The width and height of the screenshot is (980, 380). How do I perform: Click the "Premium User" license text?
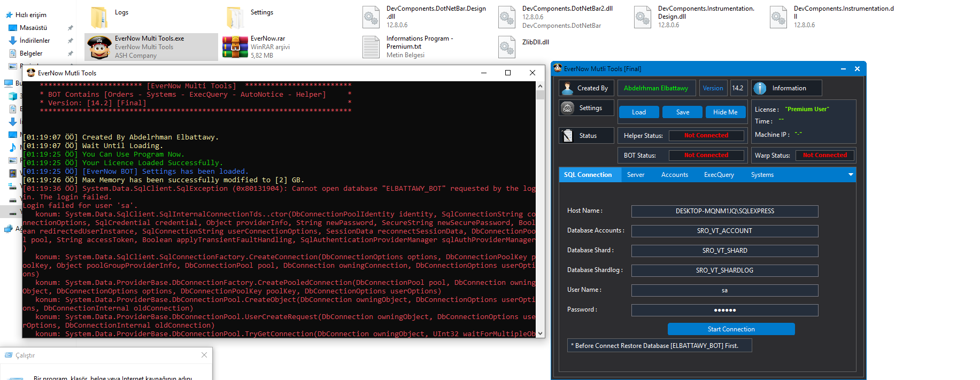(x=807, y=109)
